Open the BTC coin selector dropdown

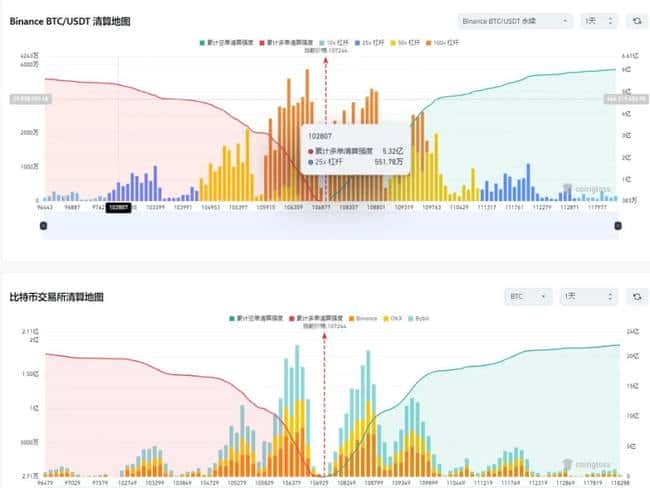click(528, 296)
